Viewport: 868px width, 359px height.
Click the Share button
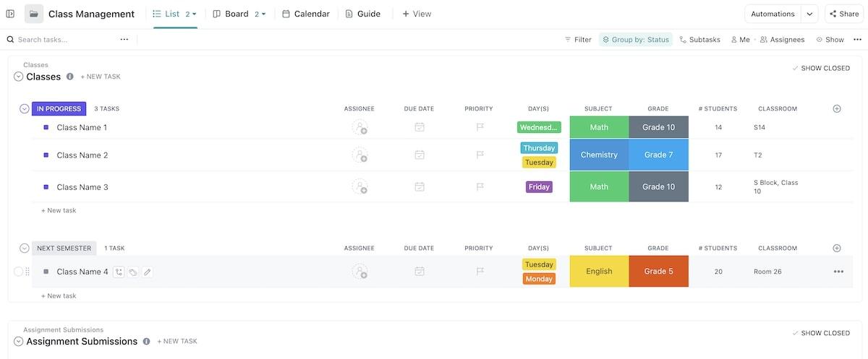pos(844,14)
